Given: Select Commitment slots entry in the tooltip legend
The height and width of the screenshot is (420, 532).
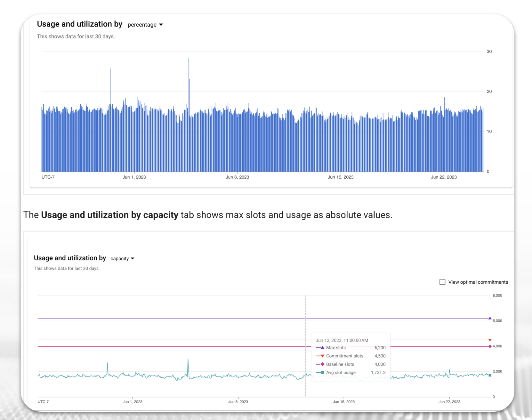Looking at the screenshot, I should click(x=345, y=356).
